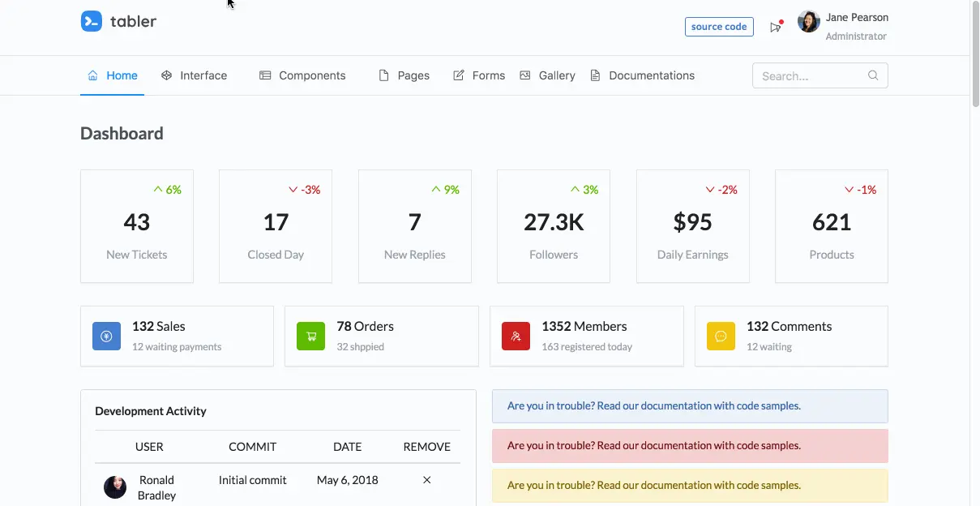This screenshot has width=980, height=506.
Task: Open the notifications bell icon
Action: [x=776, y=27]
